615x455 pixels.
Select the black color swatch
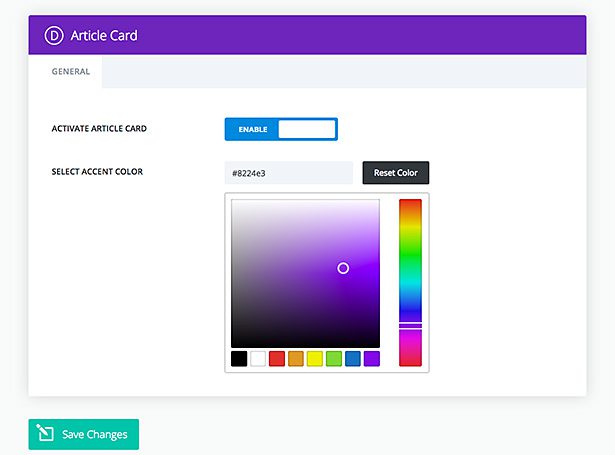239,358
